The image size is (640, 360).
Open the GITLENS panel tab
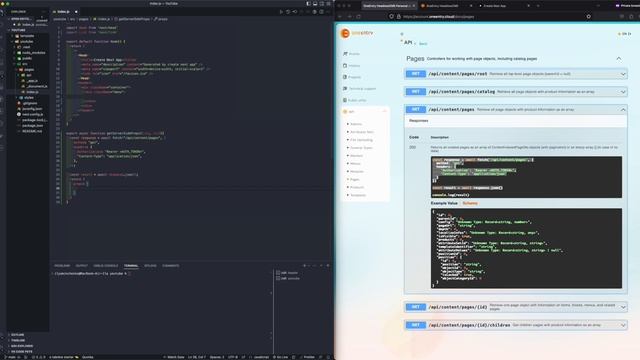tap(150, 266)
